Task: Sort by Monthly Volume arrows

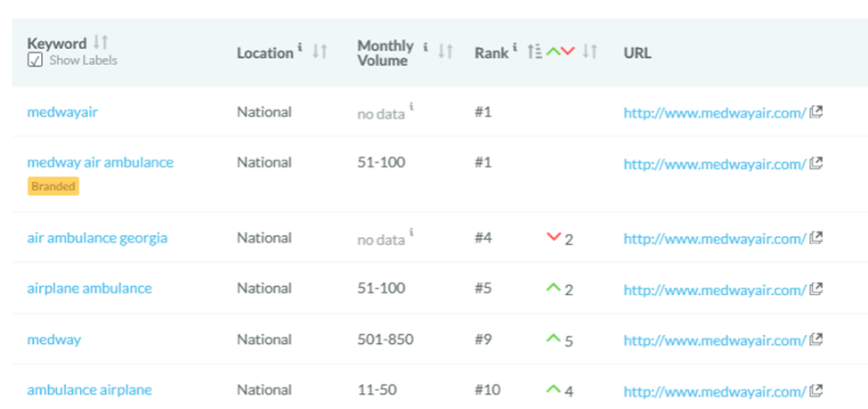Action: point(445,52)
